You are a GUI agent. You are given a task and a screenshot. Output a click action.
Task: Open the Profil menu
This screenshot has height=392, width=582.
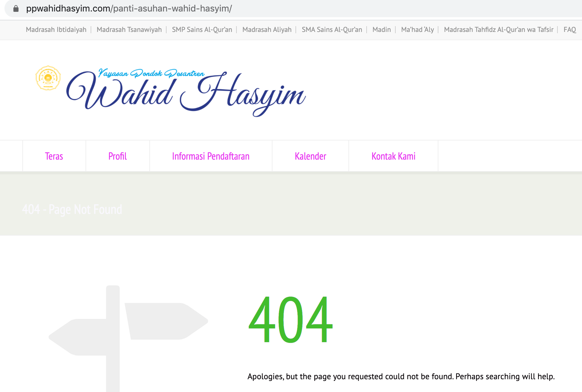[117, 156]
